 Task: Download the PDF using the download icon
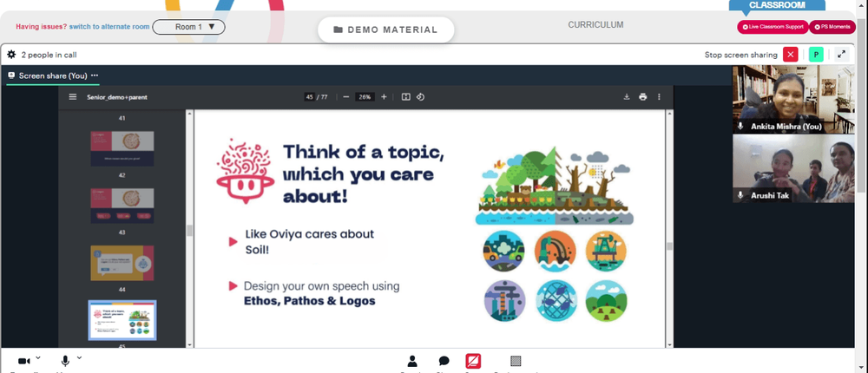(627, 97)
